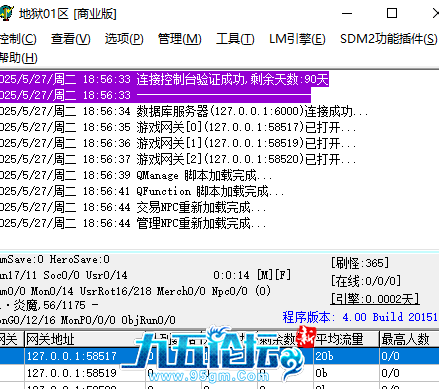Click the application icon in title bar

pos(6,13)
